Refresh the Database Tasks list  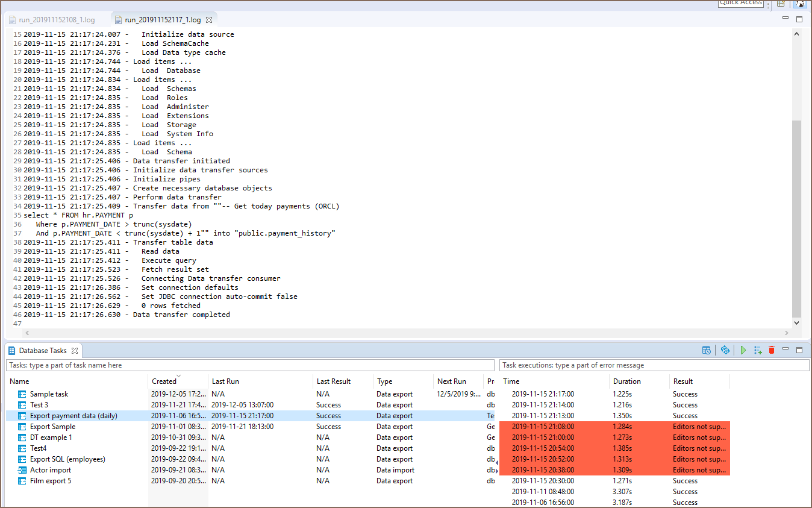[x=725, y=350]
